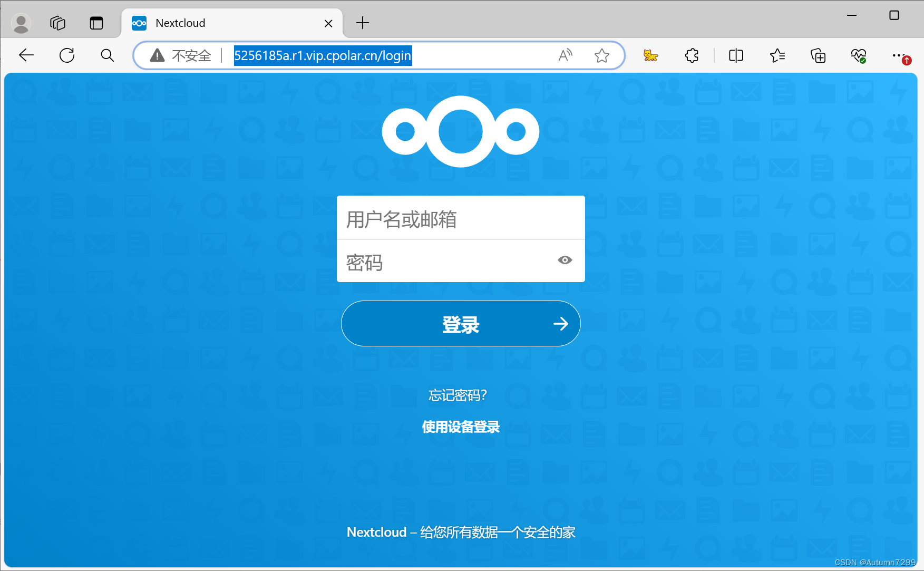The image size is (924, 571).
Task: Click the 登录 login button
Action: [x=461, y=324]
